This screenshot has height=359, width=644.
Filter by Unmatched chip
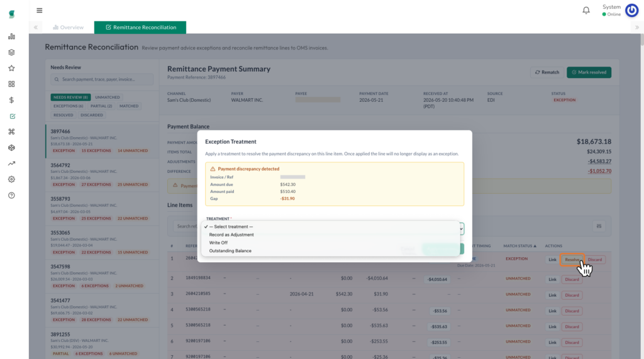[x=108, y=97]
